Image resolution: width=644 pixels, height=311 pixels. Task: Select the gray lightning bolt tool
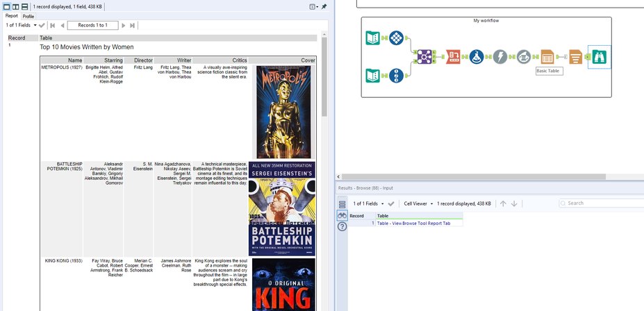pos(499,57)
